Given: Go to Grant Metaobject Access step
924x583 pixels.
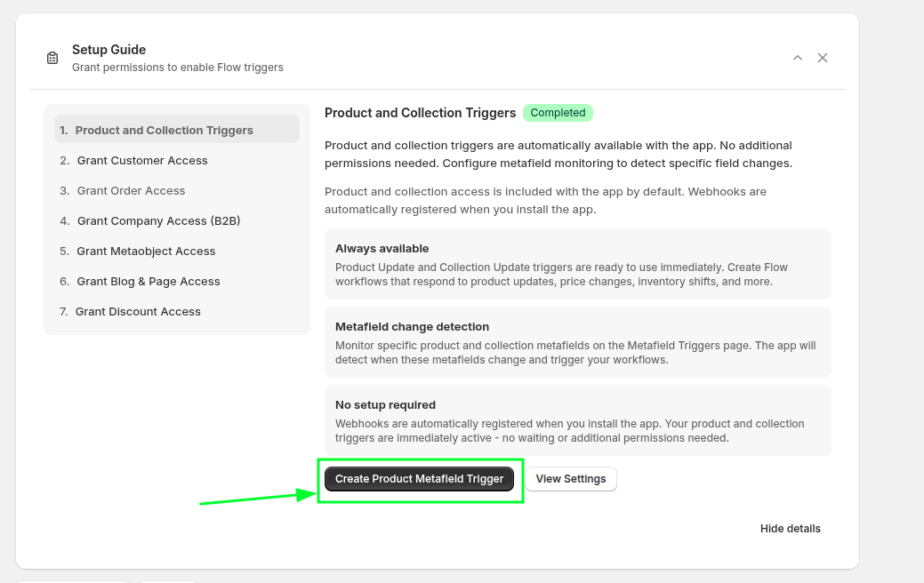Looking at the screenshot, I should [x=146, y=252].
